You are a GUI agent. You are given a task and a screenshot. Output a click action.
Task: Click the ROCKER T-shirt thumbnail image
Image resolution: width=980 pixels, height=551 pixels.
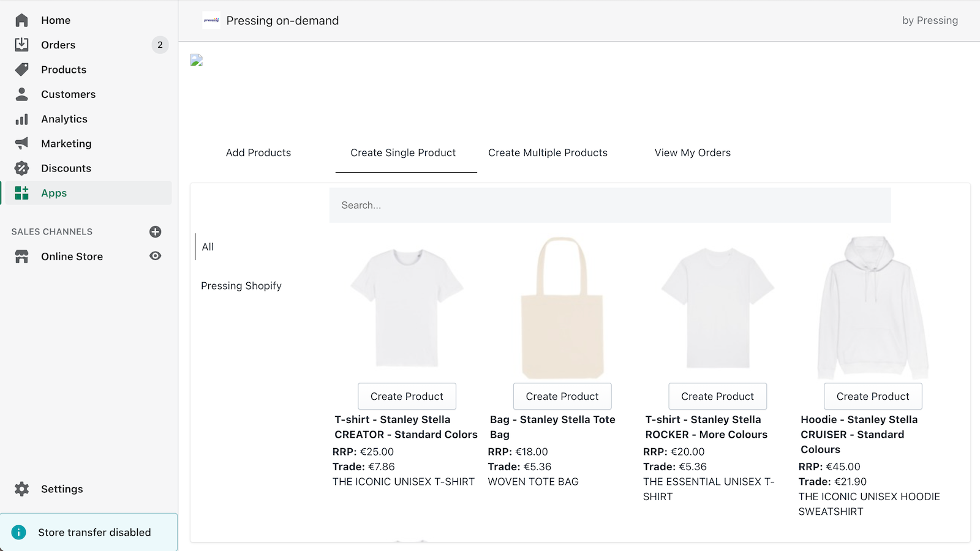(x=717, y=308)
